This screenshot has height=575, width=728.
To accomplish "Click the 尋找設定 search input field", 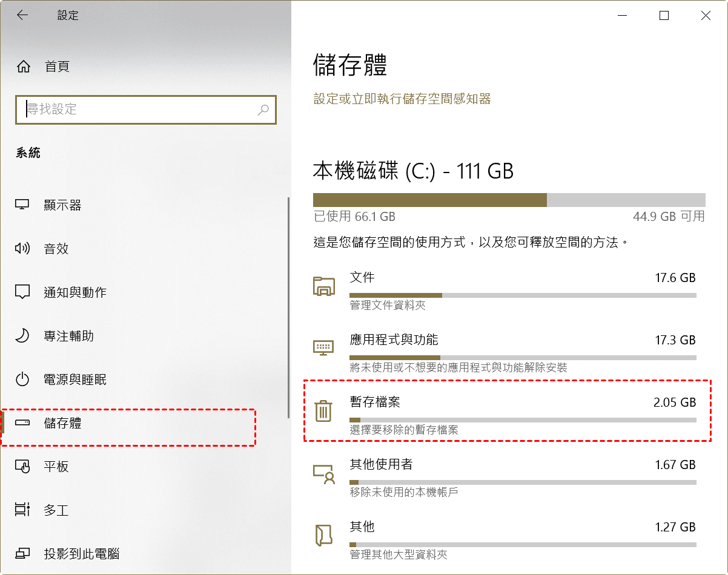I will tap(139, 110).
